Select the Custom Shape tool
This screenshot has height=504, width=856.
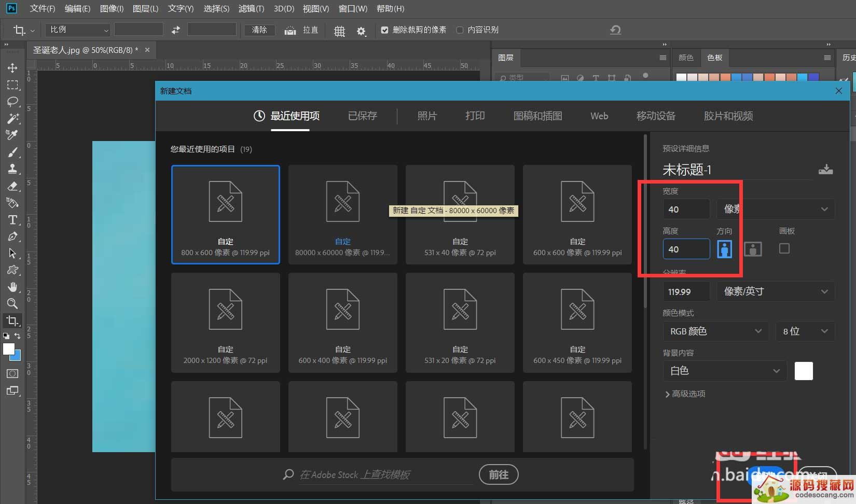click(x=12, y=270)
